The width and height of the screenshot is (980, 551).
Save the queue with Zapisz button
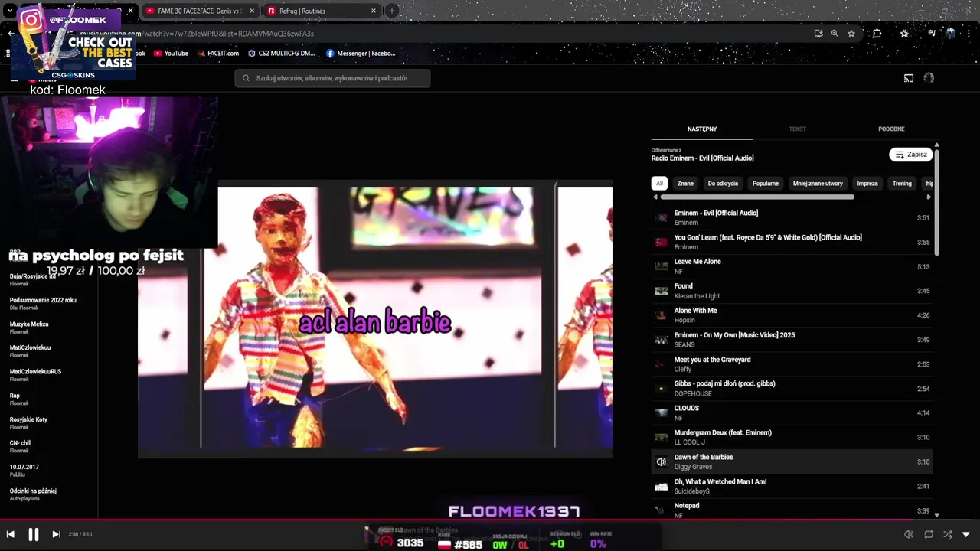point(911,155)
